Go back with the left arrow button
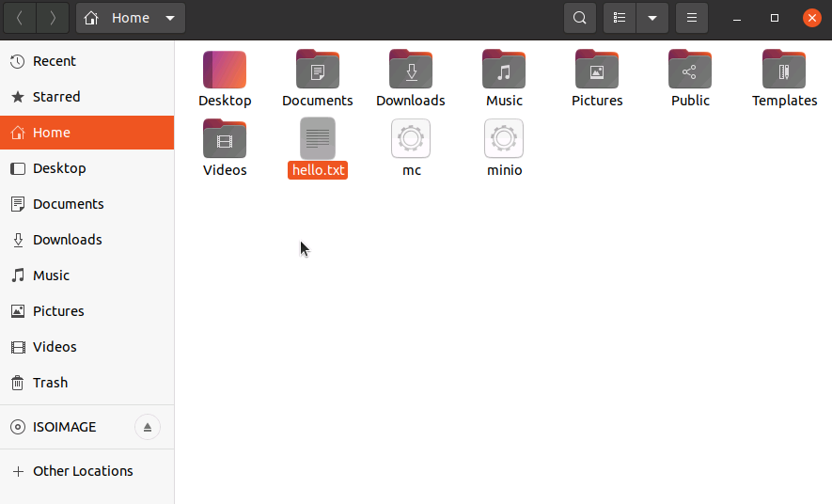832x504 pixels. [19, 18]
